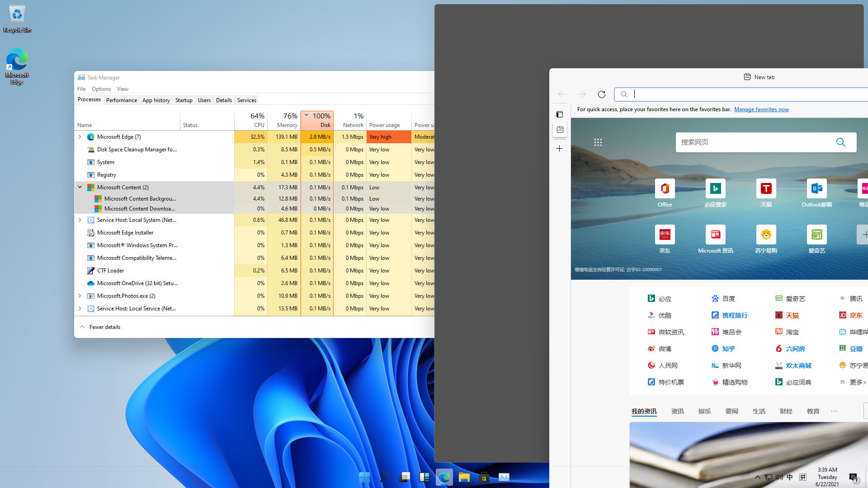Switch to Details tab
The height and width of the screenshot is (488, 868).
[224, 100]
